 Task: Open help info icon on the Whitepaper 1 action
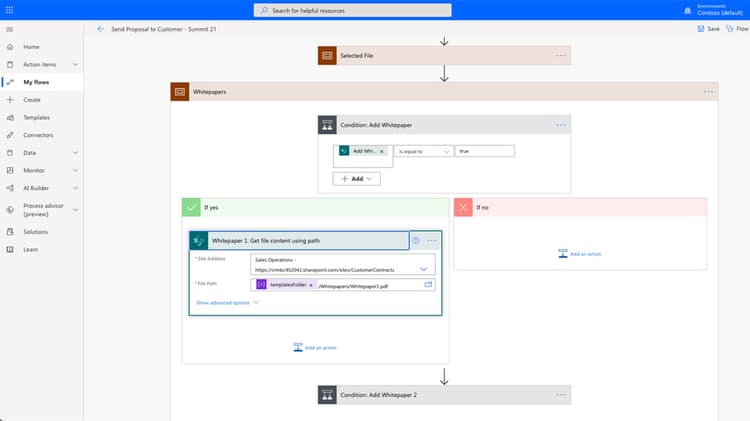[416, 241]
